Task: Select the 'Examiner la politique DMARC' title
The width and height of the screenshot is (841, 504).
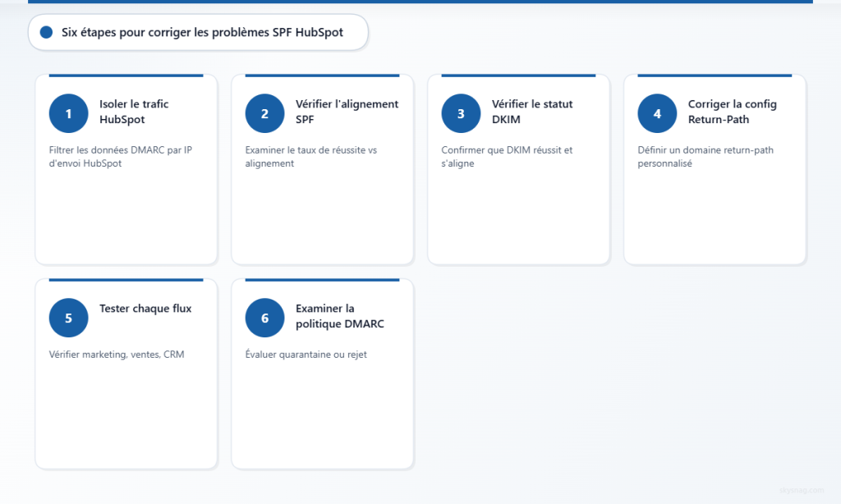Action: [x=340, y=316]
